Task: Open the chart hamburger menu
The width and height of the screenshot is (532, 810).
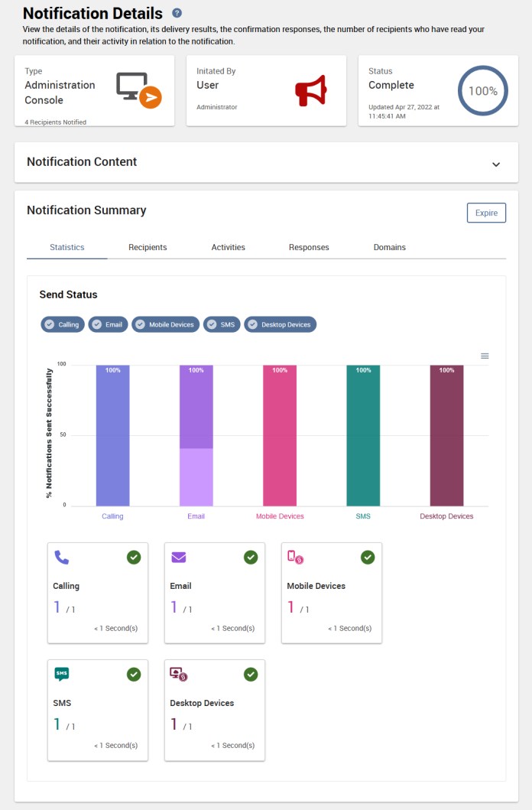Action: 484,356
